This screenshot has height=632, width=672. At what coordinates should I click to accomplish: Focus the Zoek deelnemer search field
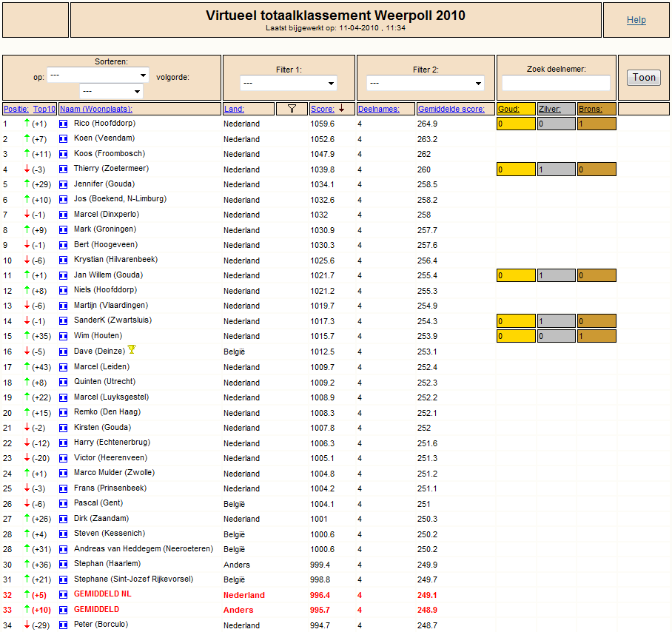(556, 83)
